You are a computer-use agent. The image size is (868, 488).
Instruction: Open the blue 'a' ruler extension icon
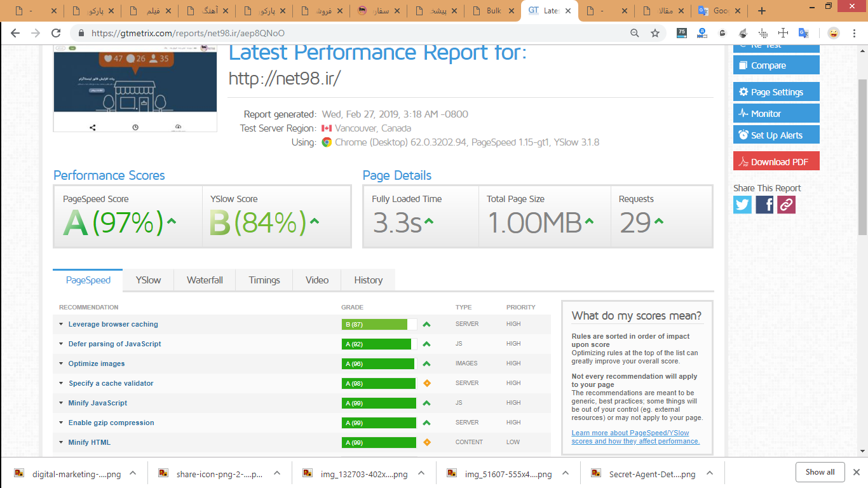tap(702, 32)
